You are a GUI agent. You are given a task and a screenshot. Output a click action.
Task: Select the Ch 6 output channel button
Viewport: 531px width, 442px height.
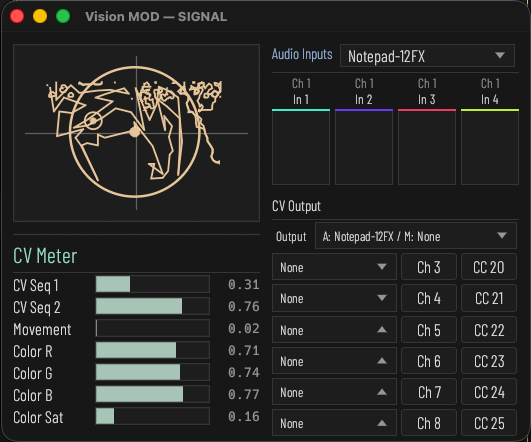click(x=429, y=361)
